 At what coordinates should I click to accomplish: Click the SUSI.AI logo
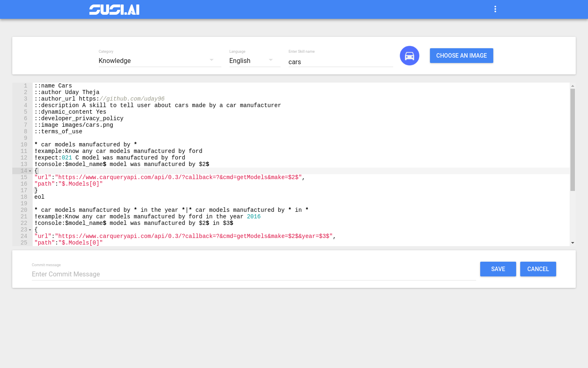point(114,9)
